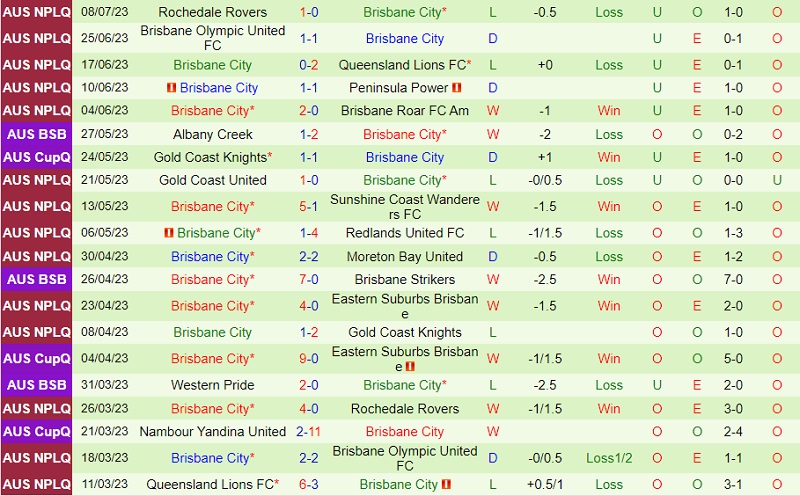Open Gold Coast United team link
The width and height of the screenshot is (800, 496).
click(x=212, y=180)
